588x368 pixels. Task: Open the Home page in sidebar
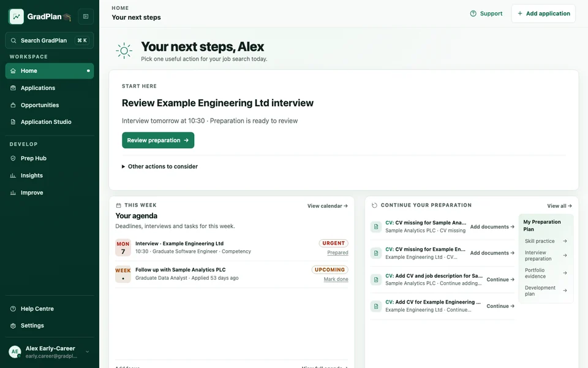[50, 71]
